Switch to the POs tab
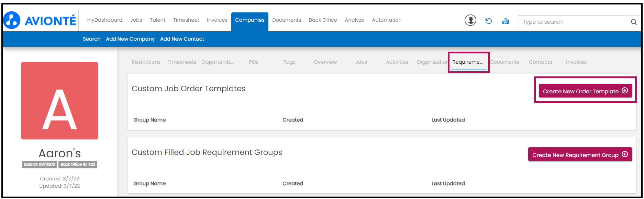 pyautogui.click(x=254, y=62)
